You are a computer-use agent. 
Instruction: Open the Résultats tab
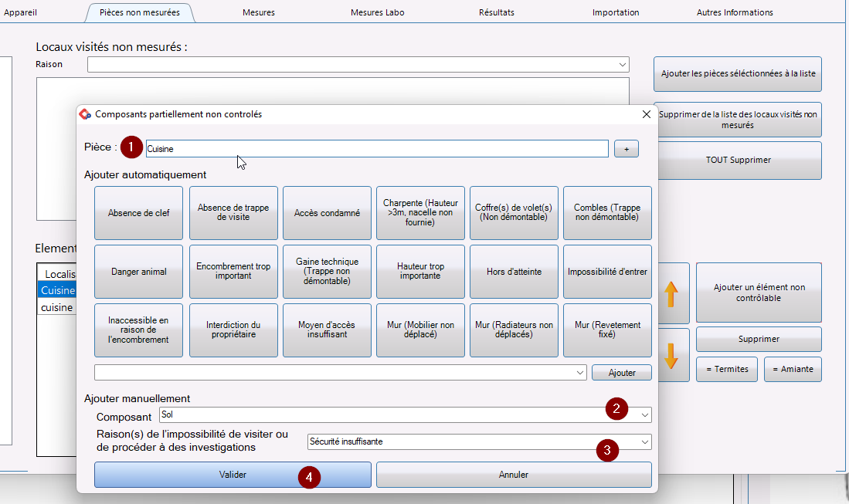coord(497,12)
